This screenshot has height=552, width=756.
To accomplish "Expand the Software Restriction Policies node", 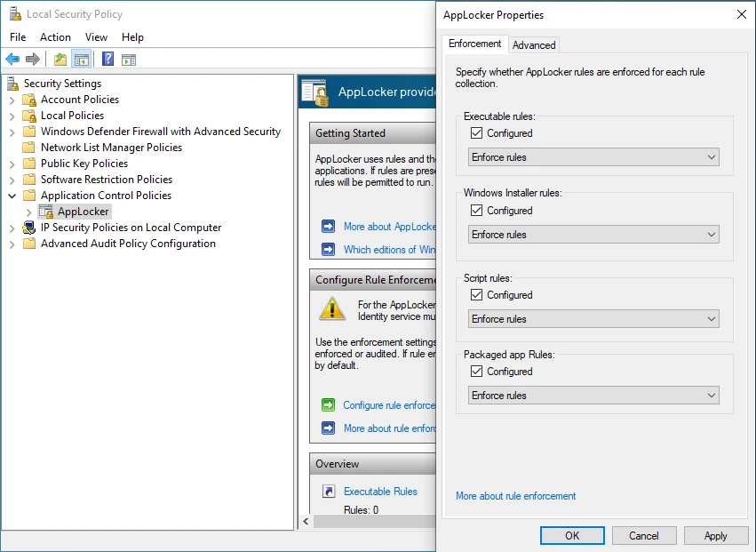I will click(x=12, y=180).
